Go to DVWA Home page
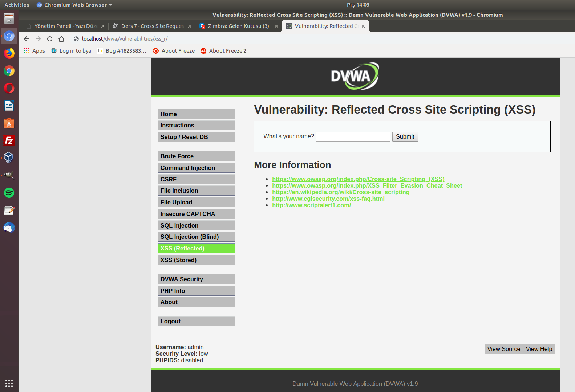The image size is (575, 392). coord(196,114)
